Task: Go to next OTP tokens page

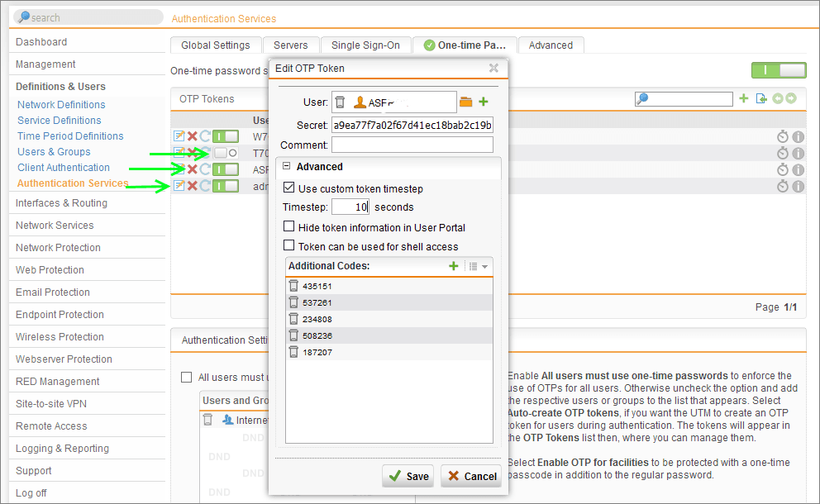Action: [791, 98]
